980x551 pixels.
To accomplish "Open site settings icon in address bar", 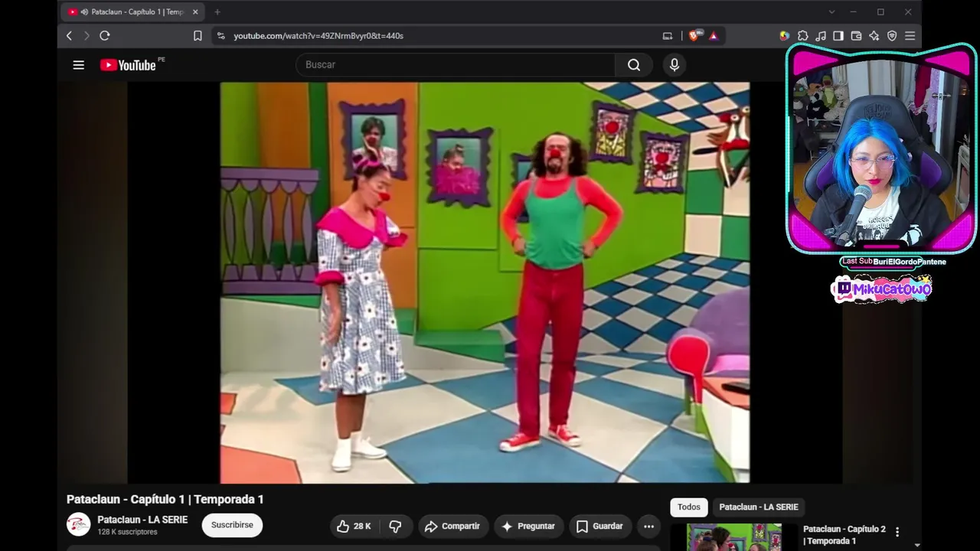I will pyautogui.click(x=221, y=36).
